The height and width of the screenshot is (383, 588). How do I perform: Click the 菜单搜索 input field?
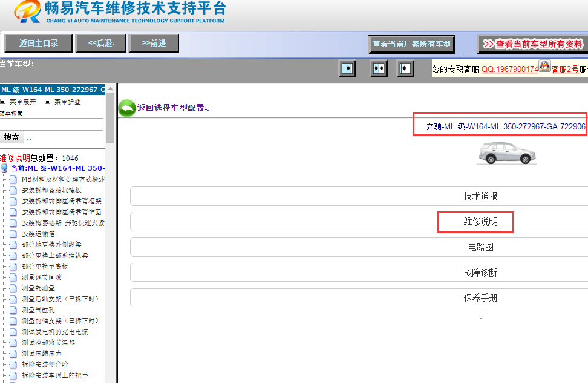(x=51, y=124)
